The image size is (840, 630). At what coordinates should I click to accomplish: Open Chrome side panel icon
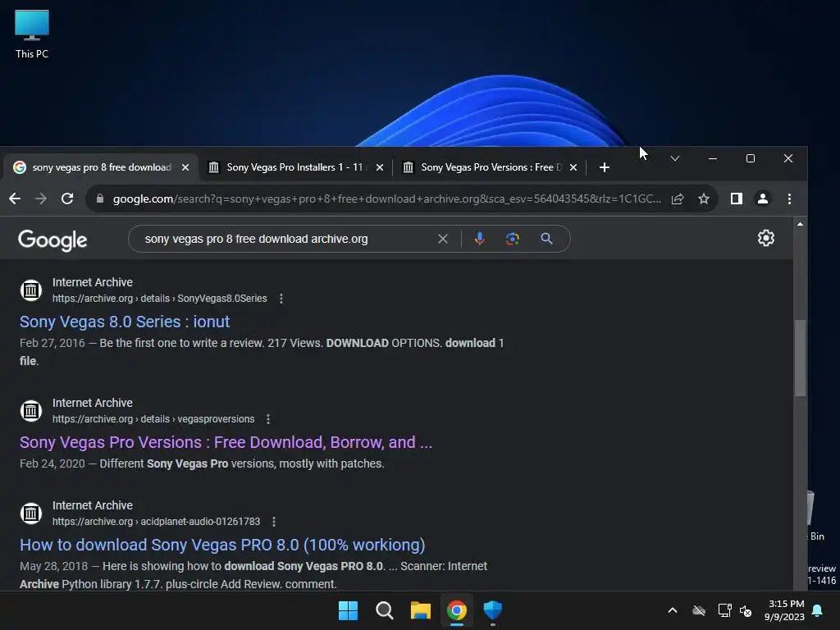pyautogui.click(x=736, y=199)
